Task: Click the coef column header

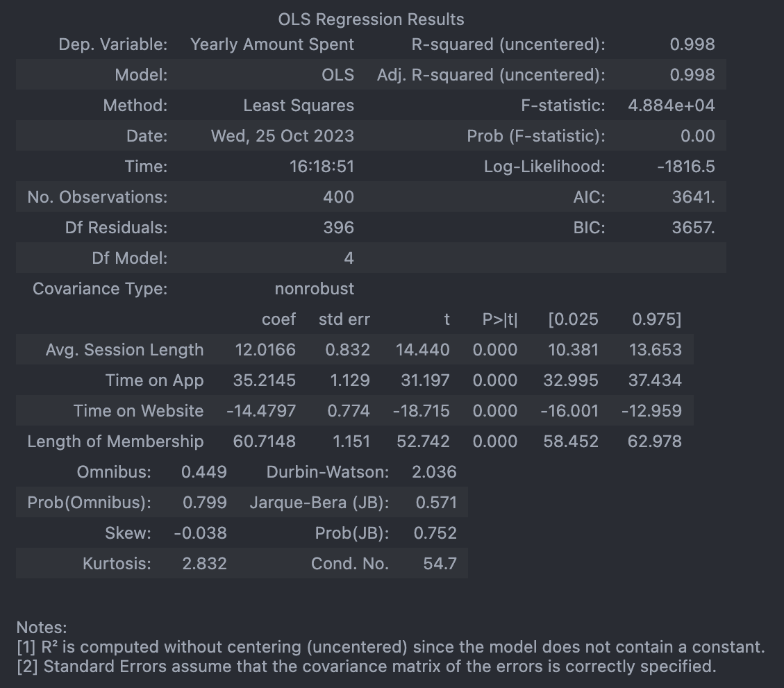Action: click(x=278, y=319)
